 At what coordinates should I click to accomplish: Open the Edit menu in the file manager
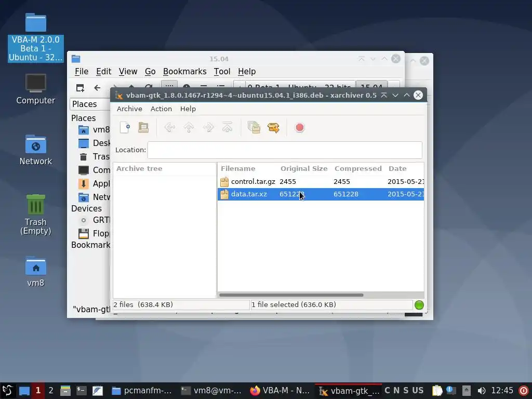pyautogui.click(x=103, y=72)
